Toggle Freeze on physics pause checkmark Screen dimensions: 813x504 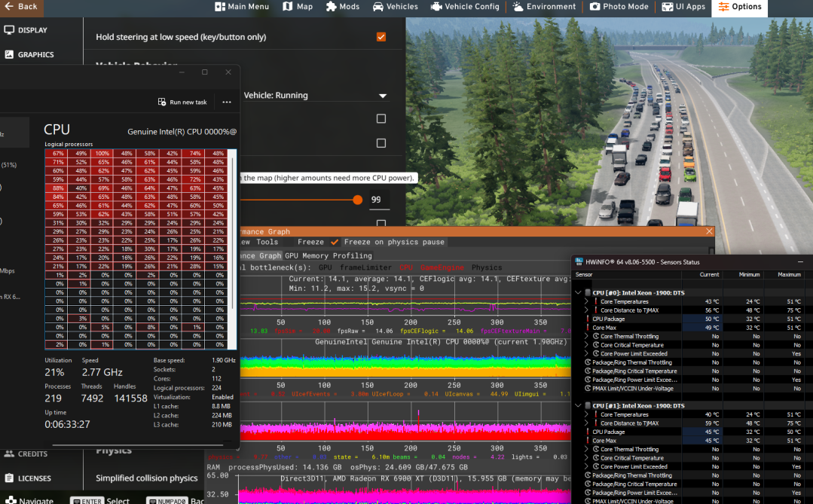pyautogui.click(x=335, y=242)
